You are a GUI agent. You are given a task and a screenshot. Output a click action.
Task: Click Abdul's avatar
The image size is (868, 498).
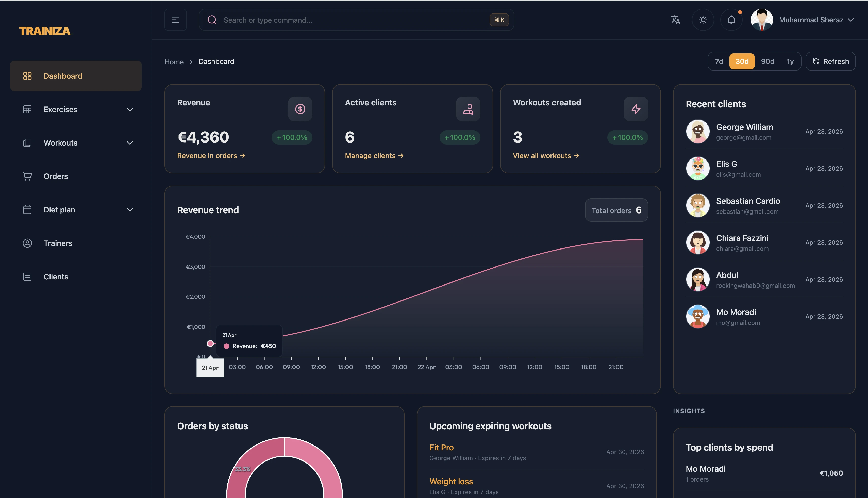[x=698, y=279]
